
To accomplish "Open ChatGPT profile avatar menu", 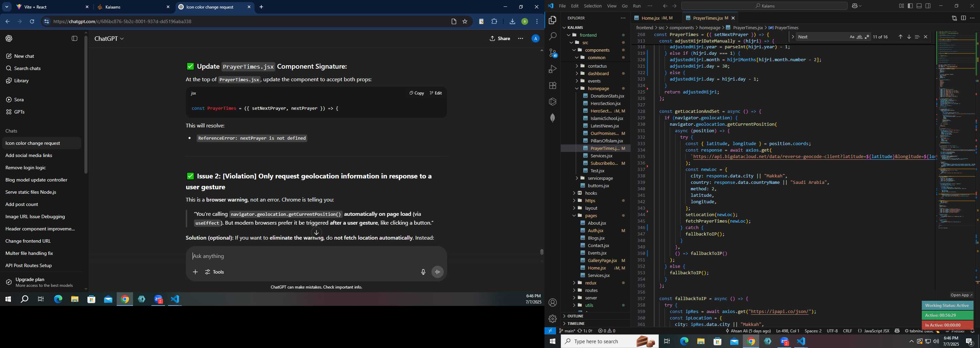I will click(x=535, y=38).
